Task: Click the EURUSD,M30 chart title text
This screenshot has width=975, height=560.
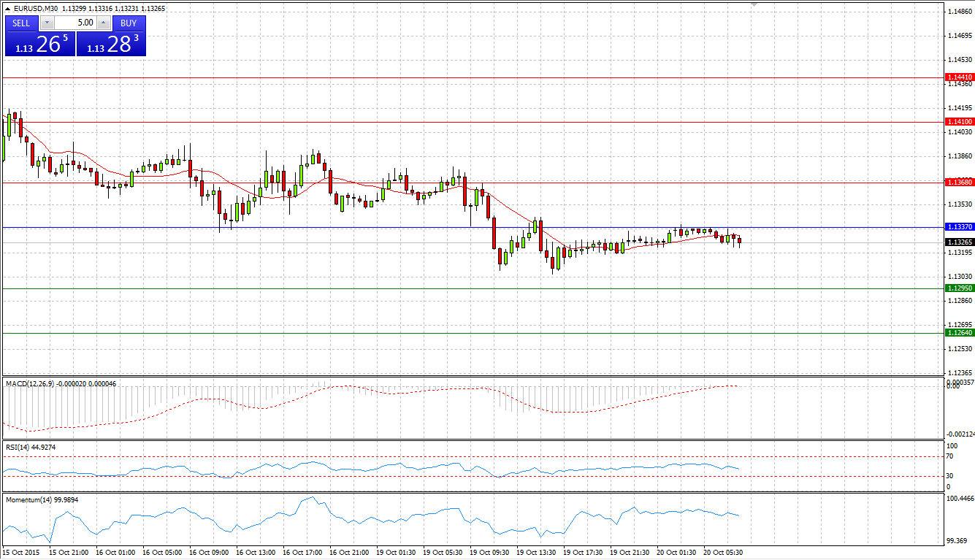Action: 37,9
